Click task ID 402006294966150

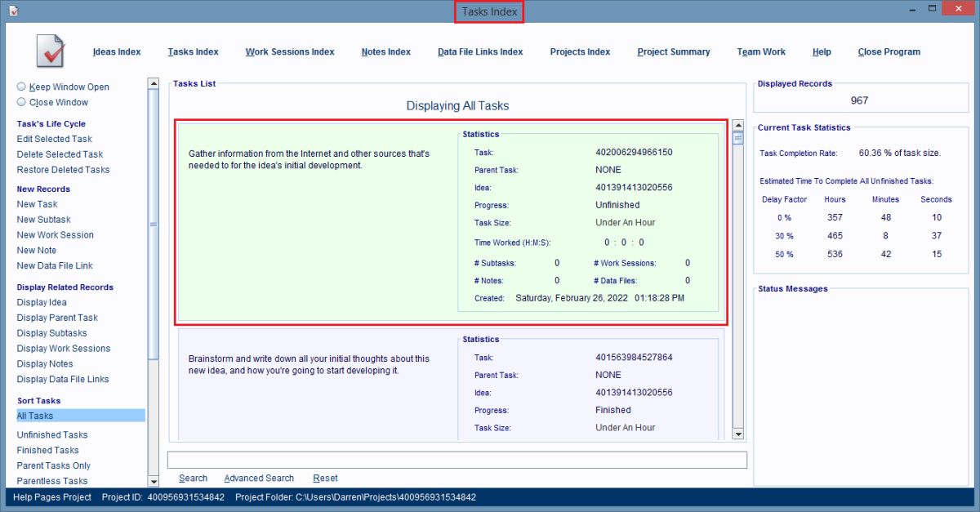coord(634,153)
